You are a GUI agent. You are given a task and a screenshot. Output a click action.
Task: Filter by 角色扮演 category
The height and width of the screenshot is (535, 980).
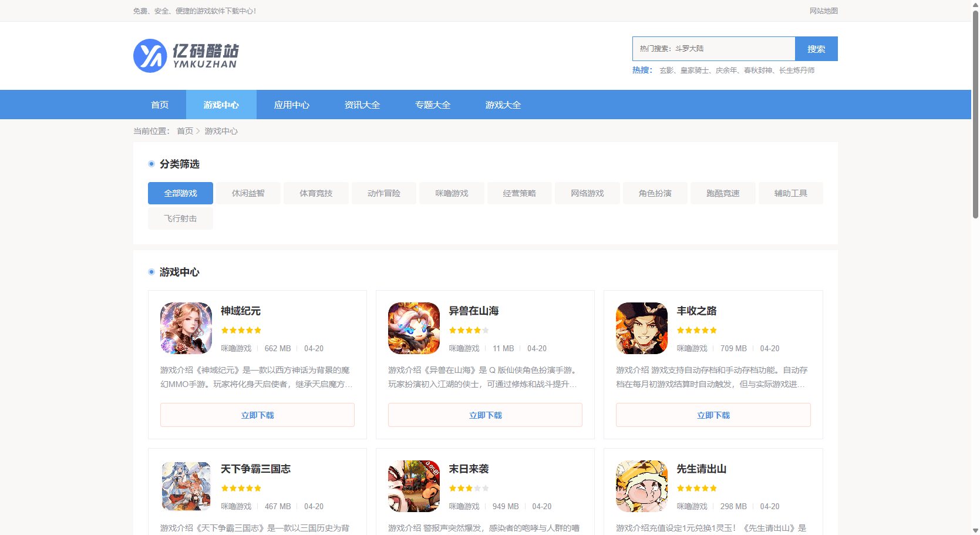[655, 193]
